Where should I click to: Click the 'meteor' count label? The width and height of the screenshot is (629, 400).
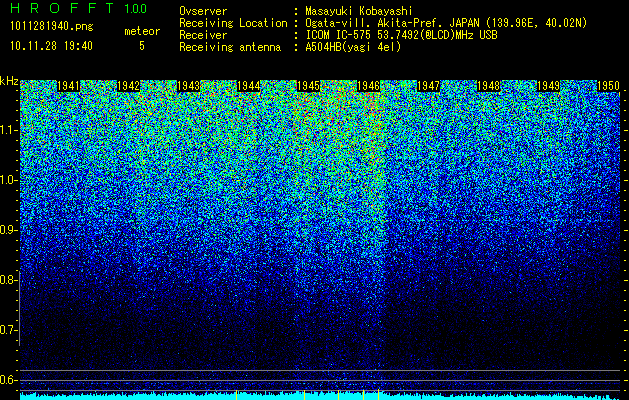(x=142, y=31)
